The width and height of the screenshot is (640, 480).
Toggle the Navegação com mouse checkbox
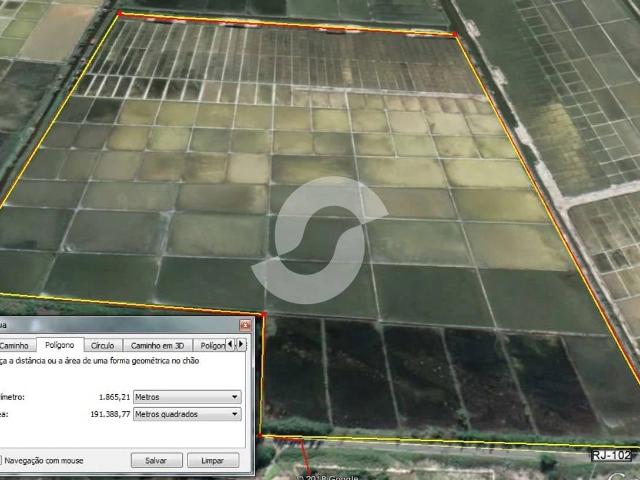click(x=1, y=460)
